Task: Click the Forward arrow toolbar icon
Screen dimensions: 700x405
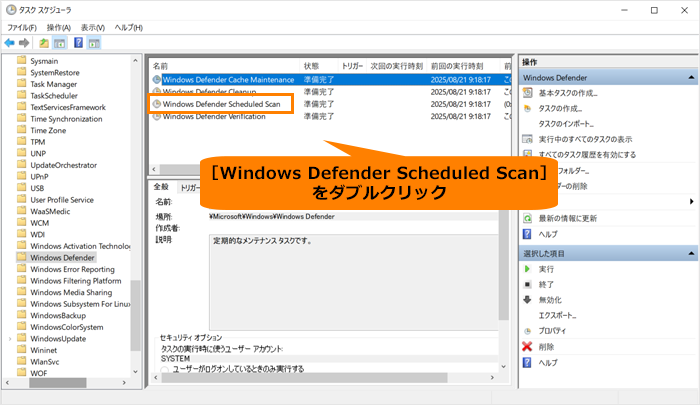Action: [24, 43]
